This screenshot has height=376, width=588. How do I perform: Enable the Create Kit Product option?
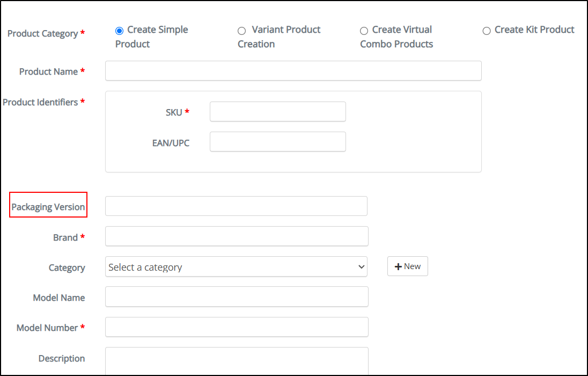pos(487,31)
